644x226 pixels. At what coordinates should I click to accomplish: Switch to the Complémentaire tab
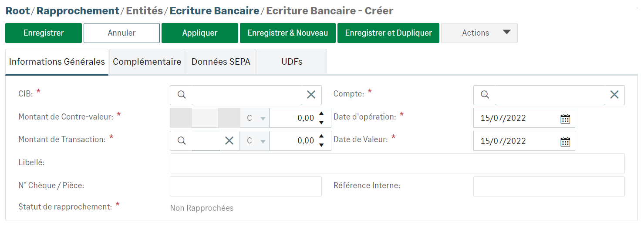[x=147, y=62]
